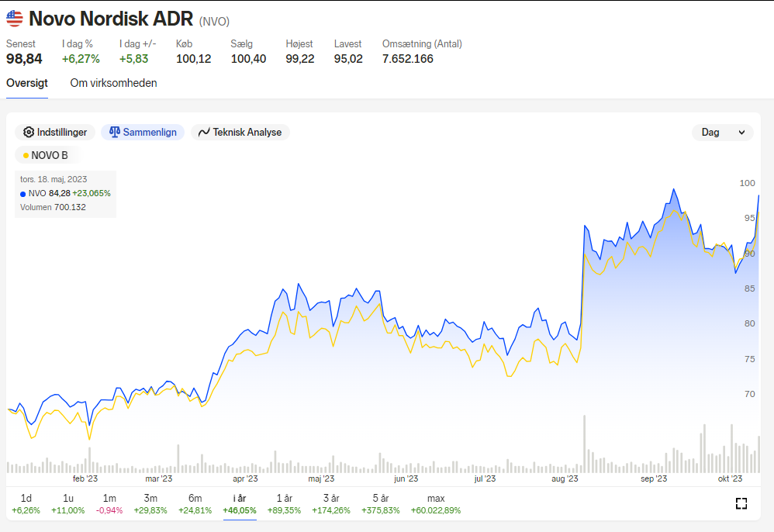The height and width of the screenshot is (532, 774).
Task: Select the i år time range
Action: pyautogui.click(x=240, y=504)
